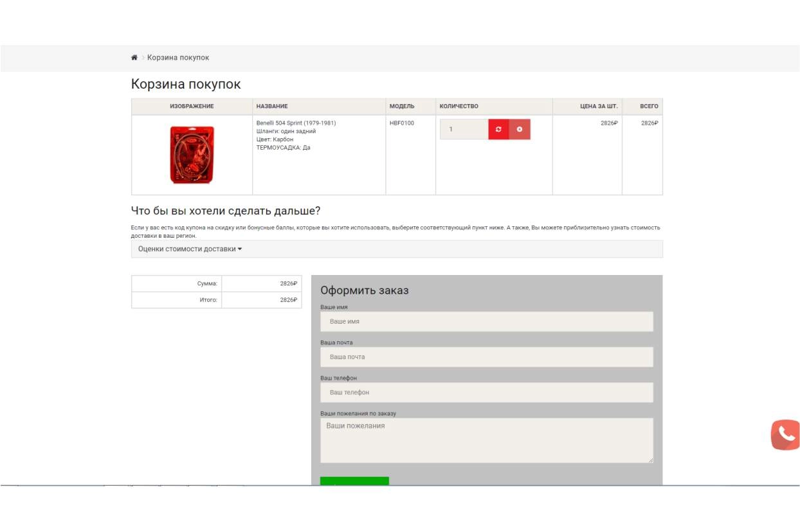Go to the home page via breadcrumb house icon

coord(134,58)
